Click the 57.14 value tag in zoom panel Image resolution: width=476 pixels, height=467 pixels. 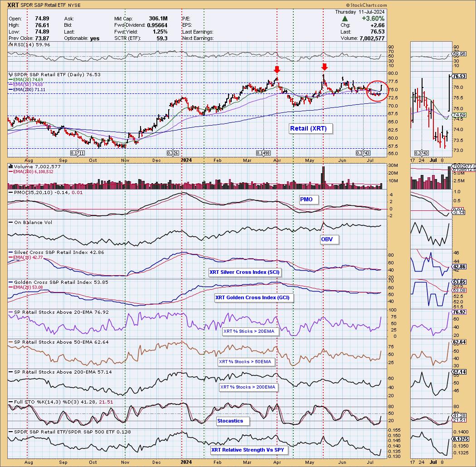(x=459, y=372)
